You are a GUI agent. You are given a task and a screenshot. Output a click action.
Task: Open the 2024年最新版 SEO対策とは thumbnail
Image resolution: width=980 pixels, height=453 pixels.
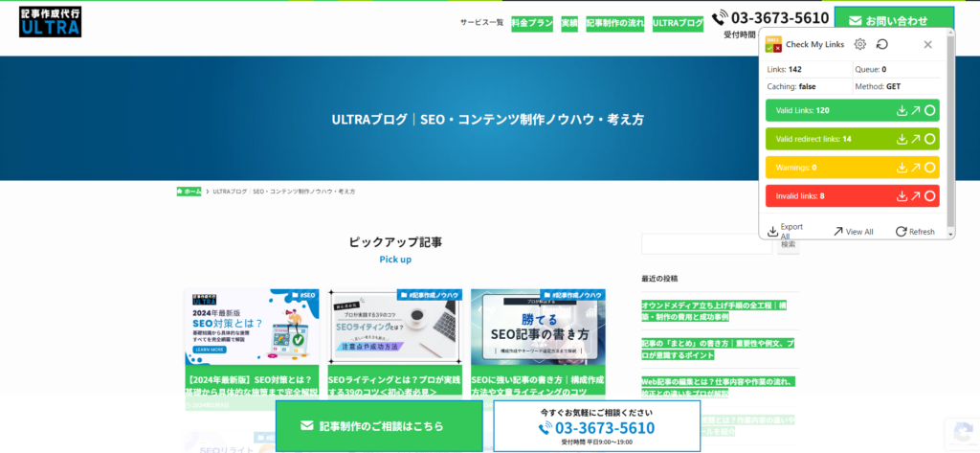[252, 327]
